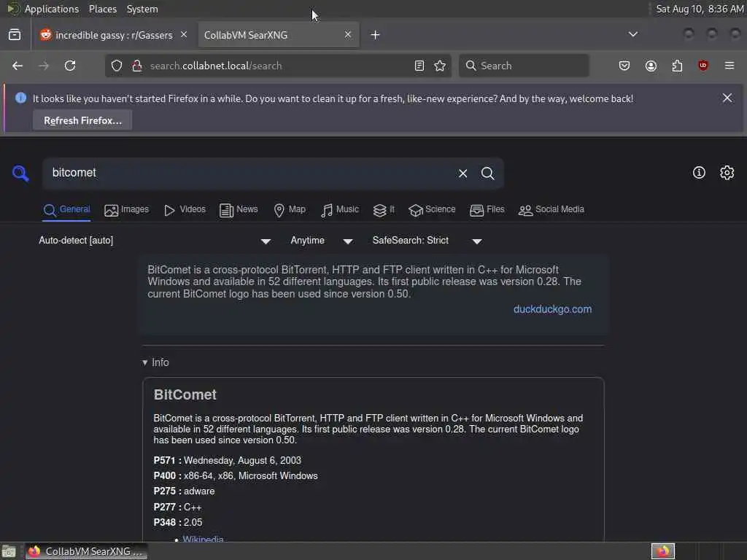Reload the page with the refresh icon
Viewport: 747px width, 560px height.
pos(70,66)
